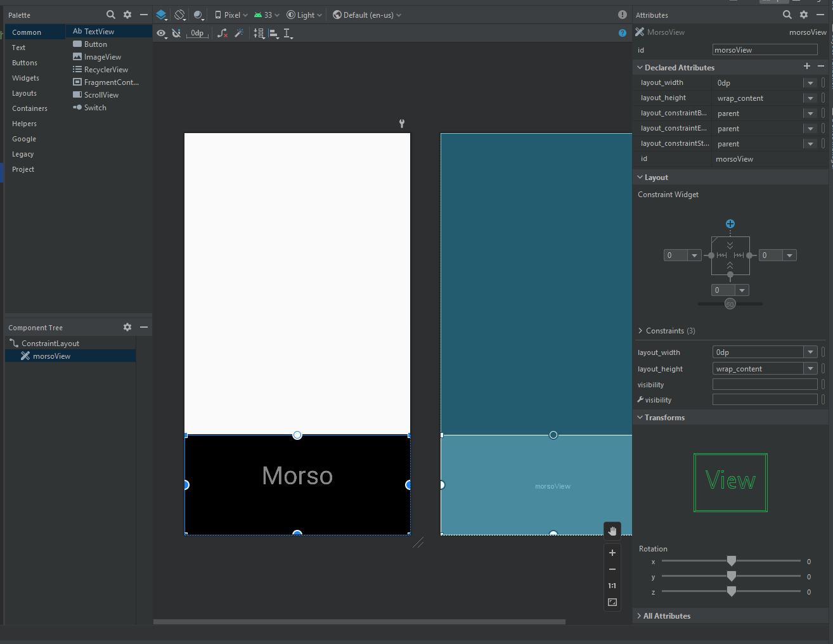The height and width of the screenshot is (644, 833).
Task: Choose ImageView from the palette
Action: tap(109, 57)
